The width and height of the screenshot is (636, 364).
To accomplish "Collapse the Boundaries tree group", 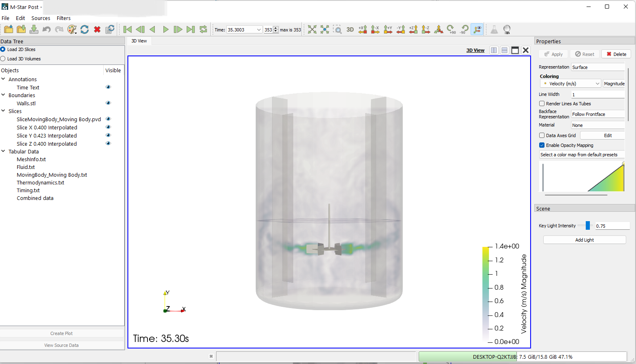I will pos(3,95).
